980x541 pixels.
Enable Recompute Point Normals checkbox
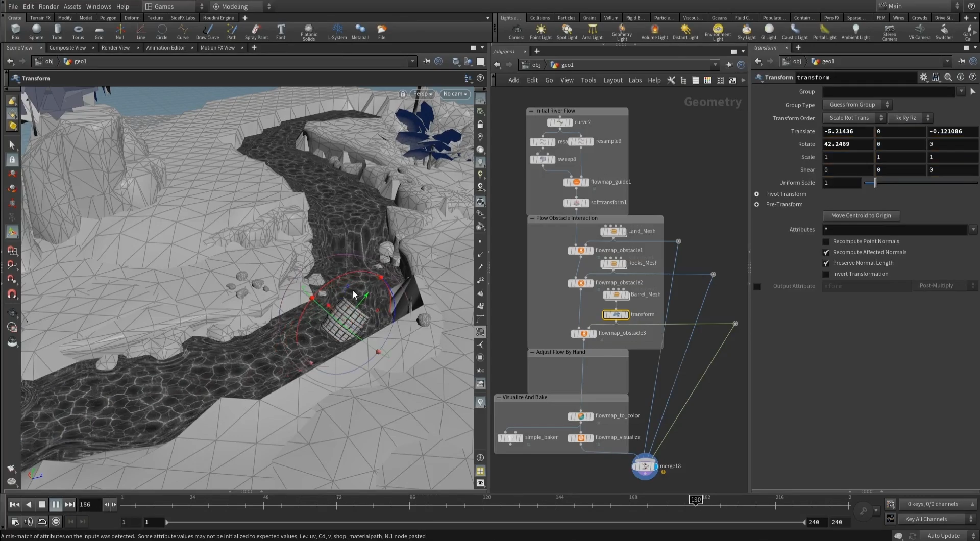[826, 241]
